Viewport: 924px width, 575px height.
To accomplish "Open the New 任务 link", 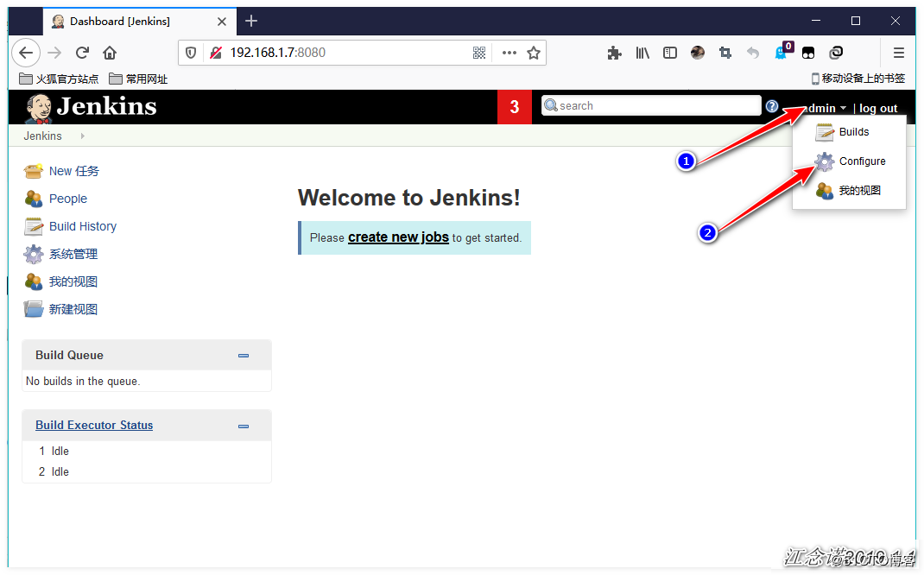I will pos(74,172).
